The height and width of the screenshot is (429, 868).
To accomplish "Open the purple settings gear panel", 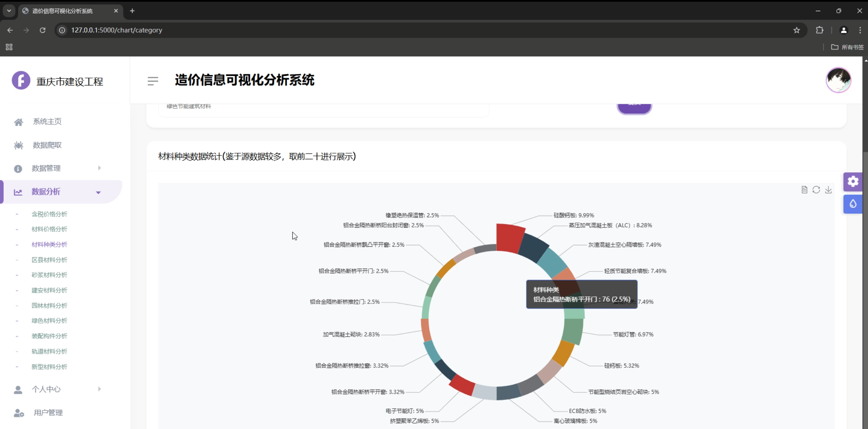I will (x=853, y=182).
